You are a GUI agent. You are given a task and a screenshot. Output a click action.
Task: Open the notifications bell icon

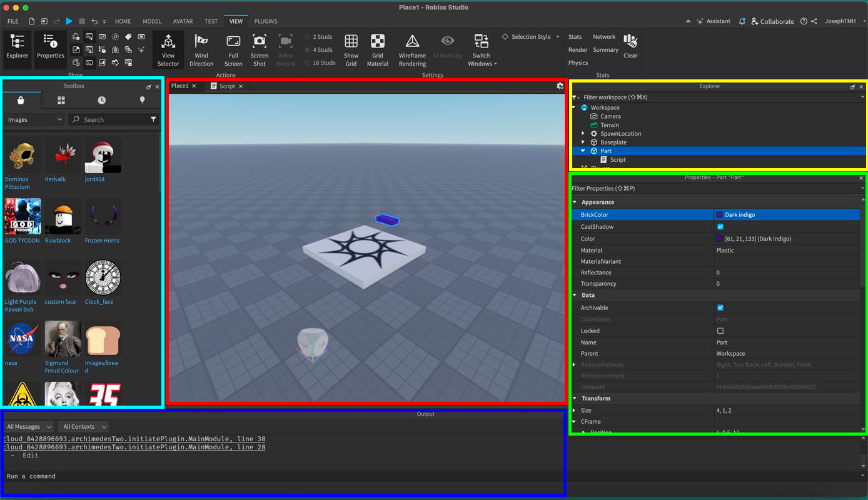pos(742,21)
